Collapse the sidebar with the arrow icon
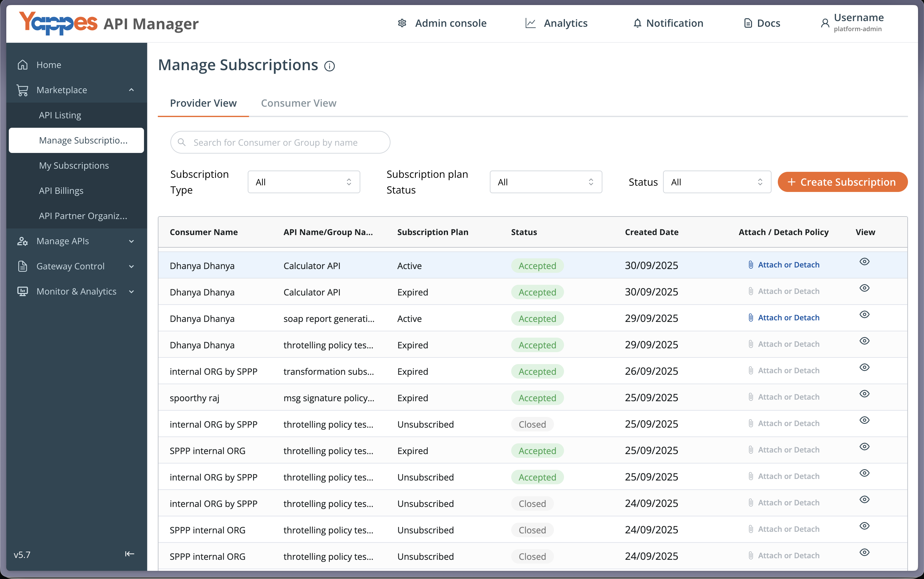Viewport: 924px width, 579px height. coord(130,554)
